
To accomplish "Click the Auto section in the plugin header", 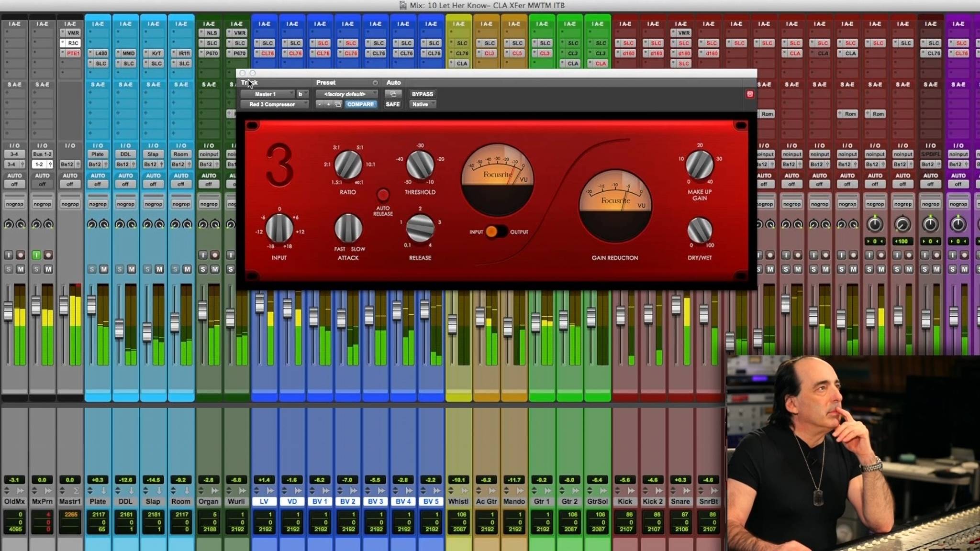I will coord(393,82).
